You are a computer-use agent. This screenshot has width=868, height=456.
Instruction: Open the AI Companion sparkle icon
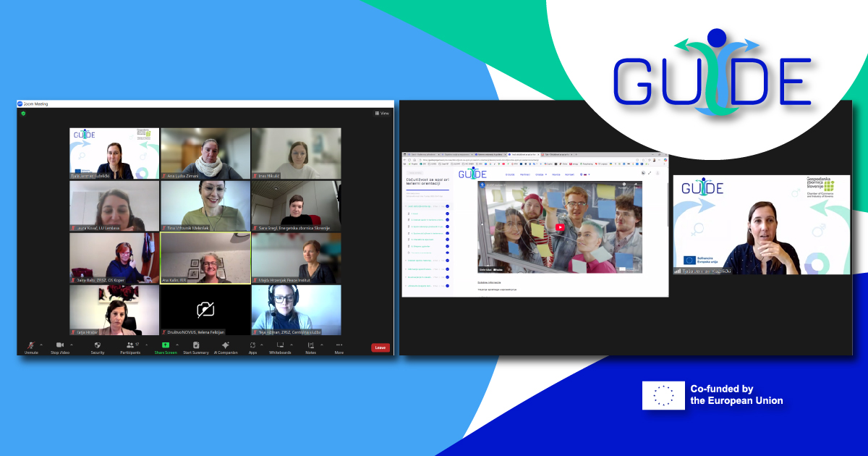pos(226,345)
